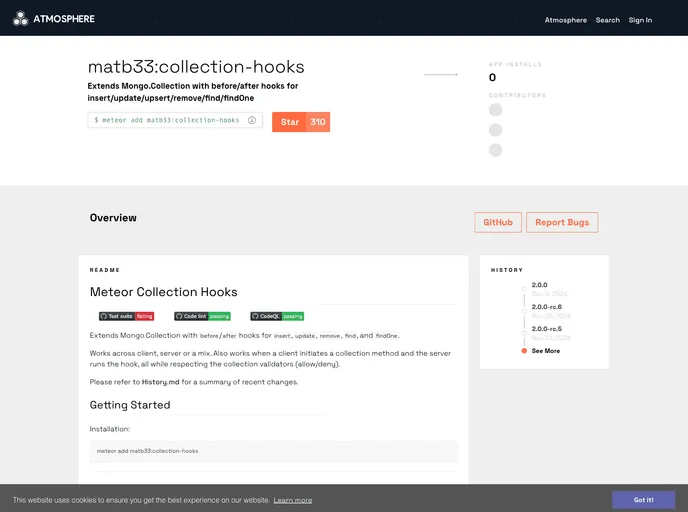
Task: Click the package description text
Action: [x=193, y=92]
